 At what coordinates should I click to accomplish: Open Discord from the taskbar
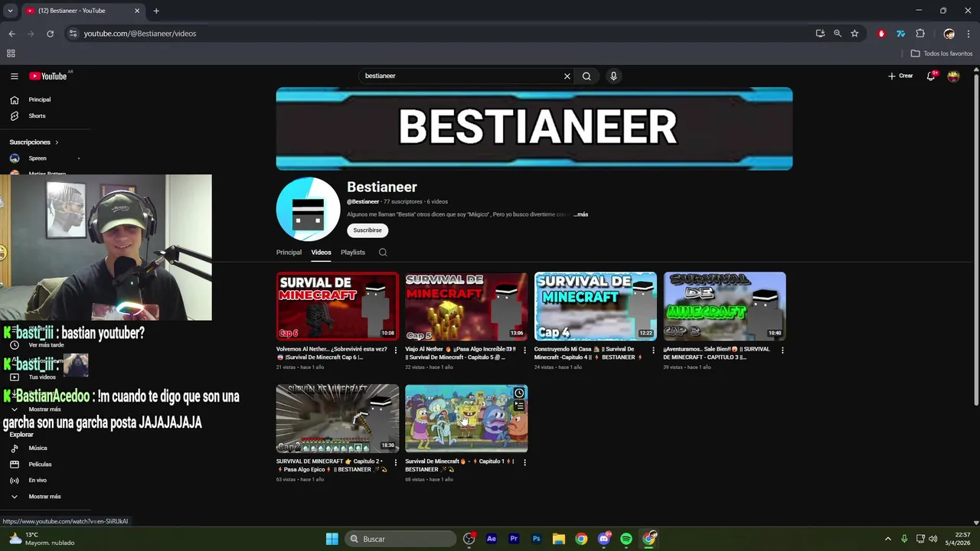(604, 539)
